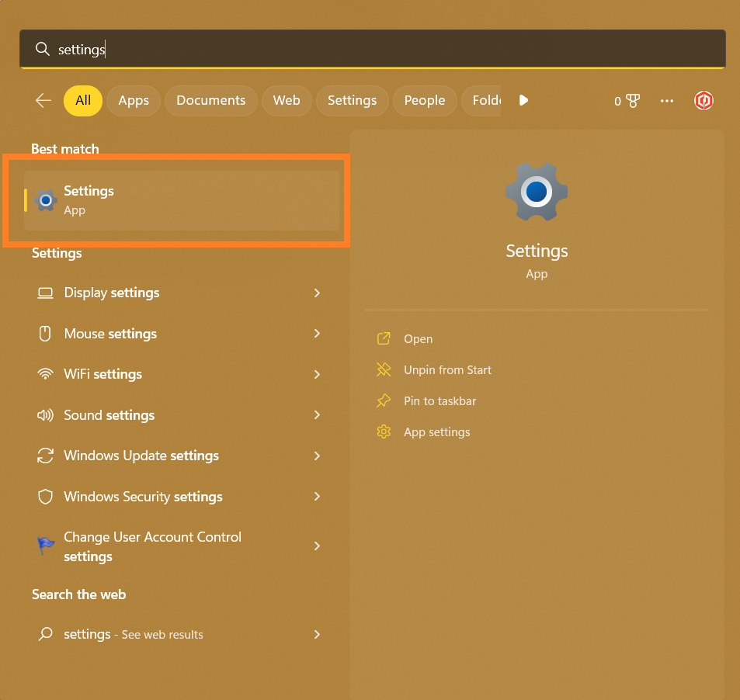740x700 pixels.
Task: Click Pin to taskbar text
Action: [439, 401]
